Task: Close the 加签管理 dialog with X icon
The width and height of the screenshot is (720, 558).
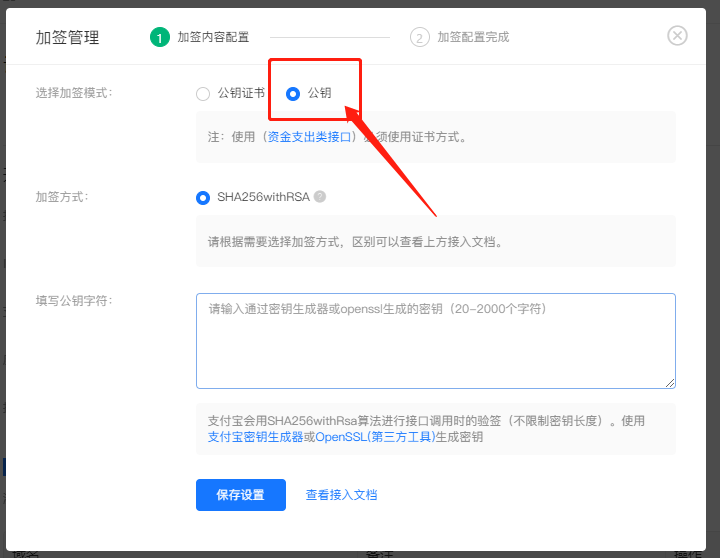Action: click(x=677, y=36)
